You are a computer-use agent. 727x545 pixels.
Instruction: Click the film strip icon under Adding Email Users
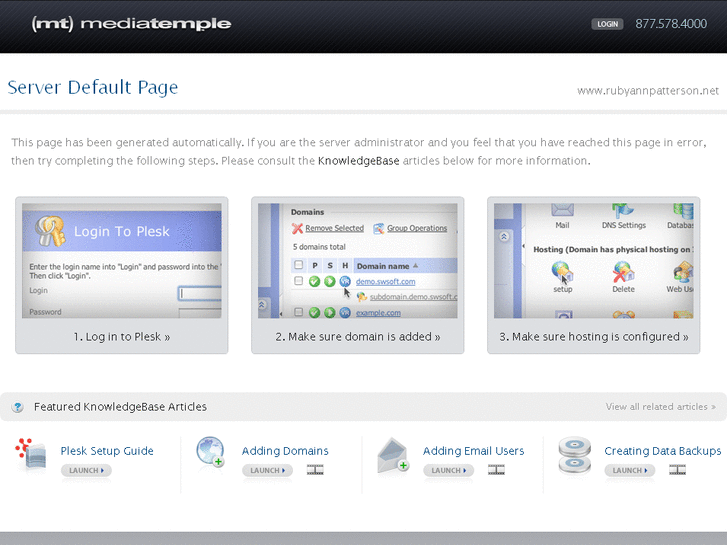(x=497, y=470)
